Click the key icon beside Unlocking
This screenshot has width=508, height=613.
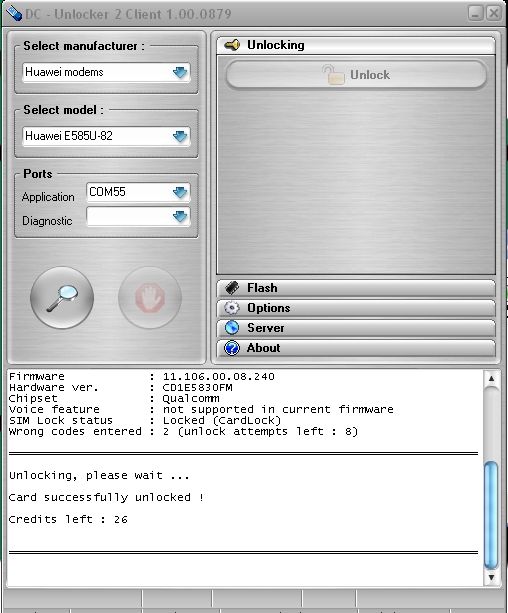(232, 45)
